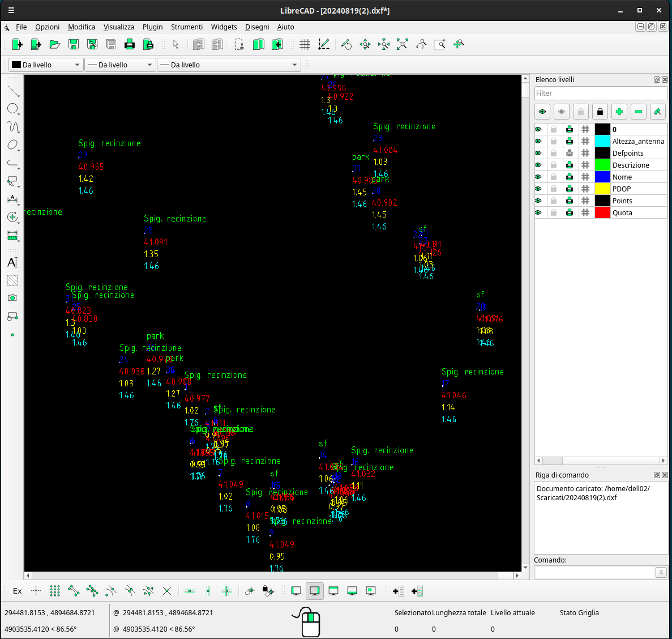
Task: Click the Save As icon
Action: coord(92,44)
